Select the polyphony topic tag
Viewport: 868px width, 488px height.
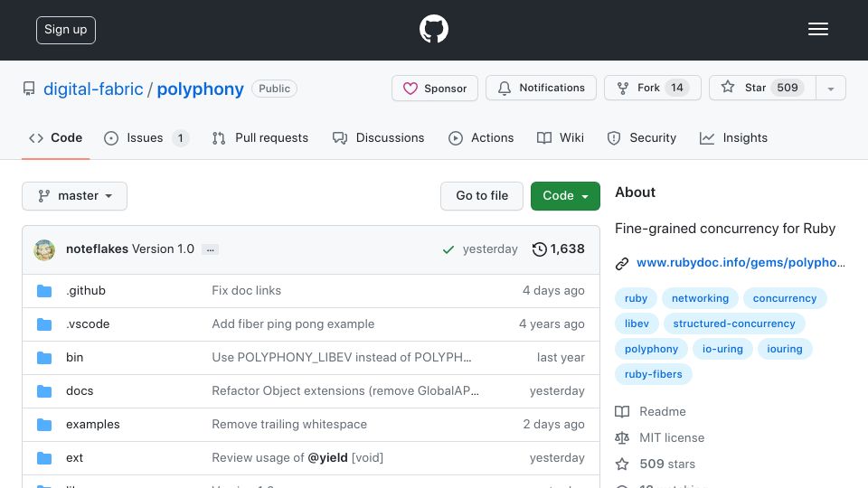point(652,349)
